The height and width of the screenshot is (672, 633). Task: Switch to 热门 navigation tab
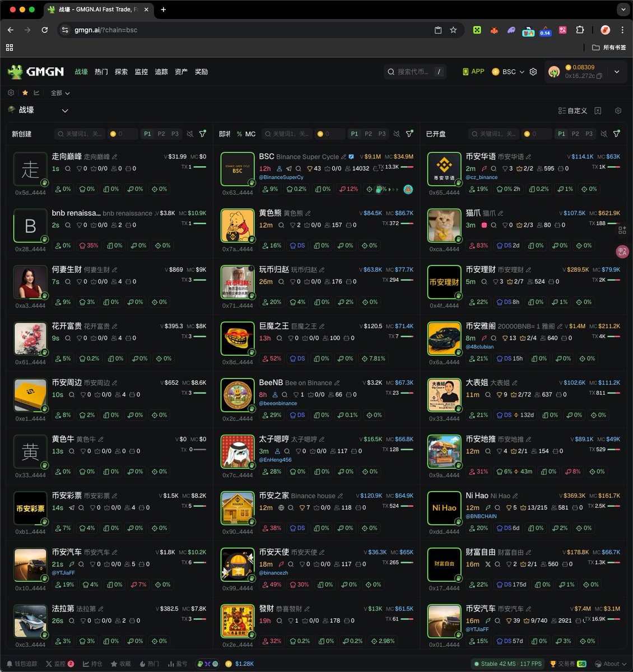pyautogui.click(x=101, y=72)
